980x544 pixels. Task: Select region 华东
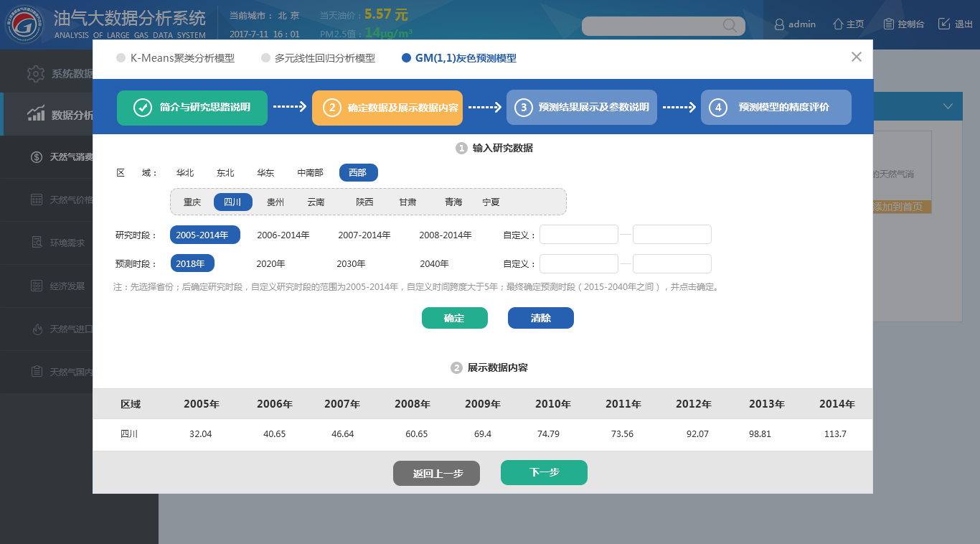pyautogui.click(x=265, y=173)
